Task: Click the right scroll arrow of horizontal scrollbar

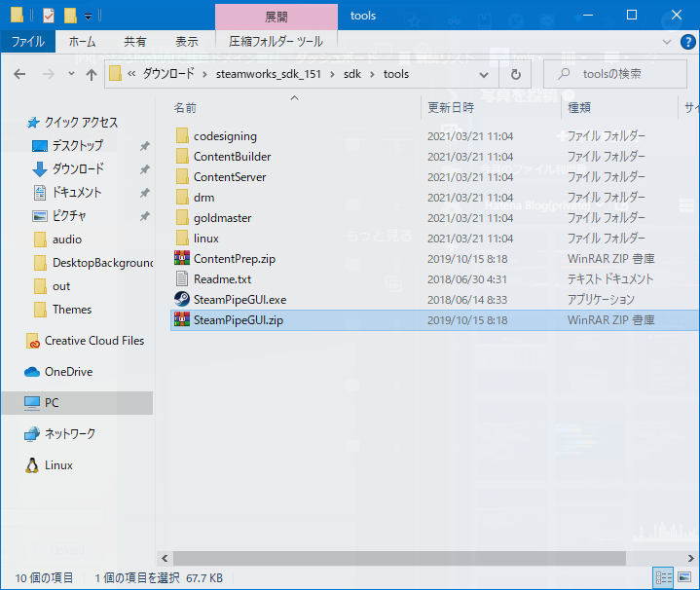Action: pyautogui.click(x=690, y=558)
